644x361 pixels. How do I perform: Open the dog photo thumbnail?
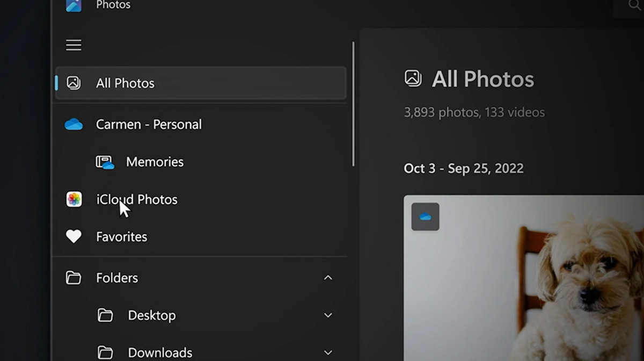[524, 278]
